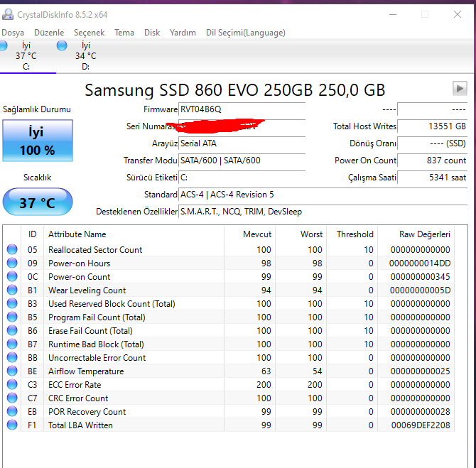Click the İyi 100 % health status button

tap(38, 141)
